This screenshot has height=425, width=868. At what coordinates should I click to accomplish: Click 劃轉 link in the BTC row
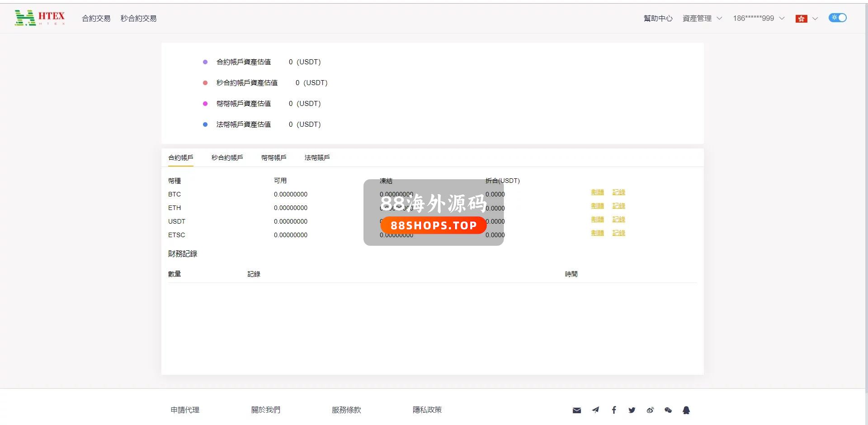pos(597,192)
